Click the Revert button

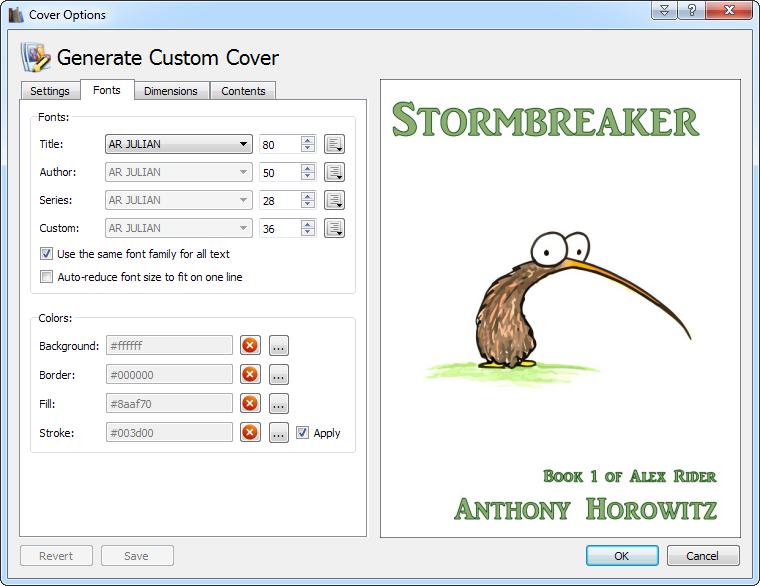point(56,555)
